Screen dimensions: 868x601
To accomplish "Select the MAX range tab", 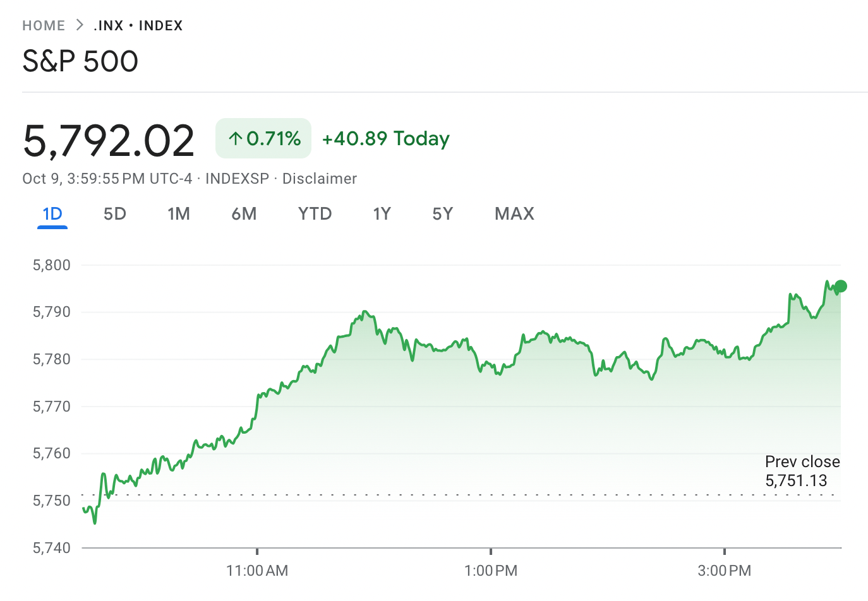I will click(x=514, y=214).
